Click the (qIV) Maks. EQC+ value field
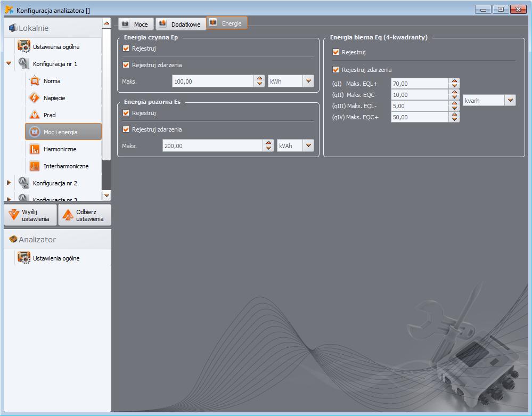This screenshot has width=532, height=416. coord(420,117)
